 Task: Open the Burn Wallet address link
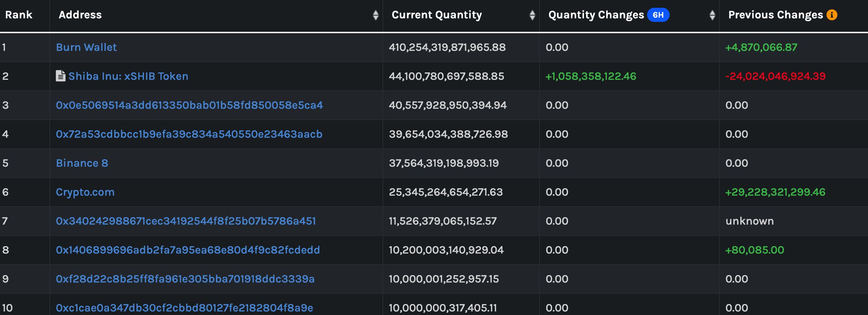point(86,47)
